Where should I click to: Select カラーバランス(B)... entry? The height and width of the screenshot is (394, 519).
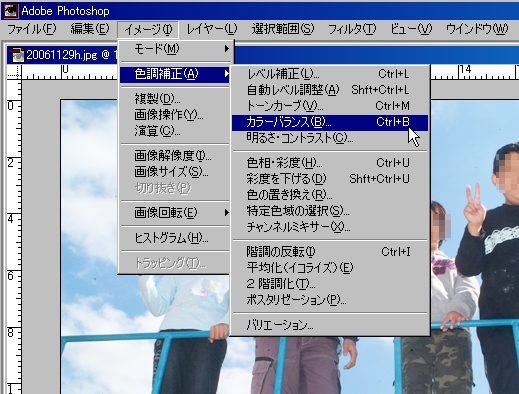[x=329, y=122]
